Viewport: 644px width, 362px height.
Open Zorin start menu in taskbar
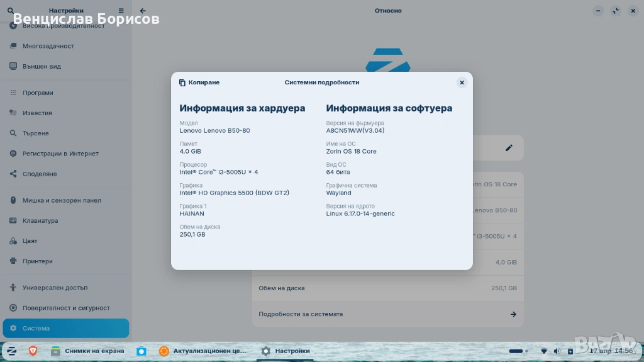(11, 351)
